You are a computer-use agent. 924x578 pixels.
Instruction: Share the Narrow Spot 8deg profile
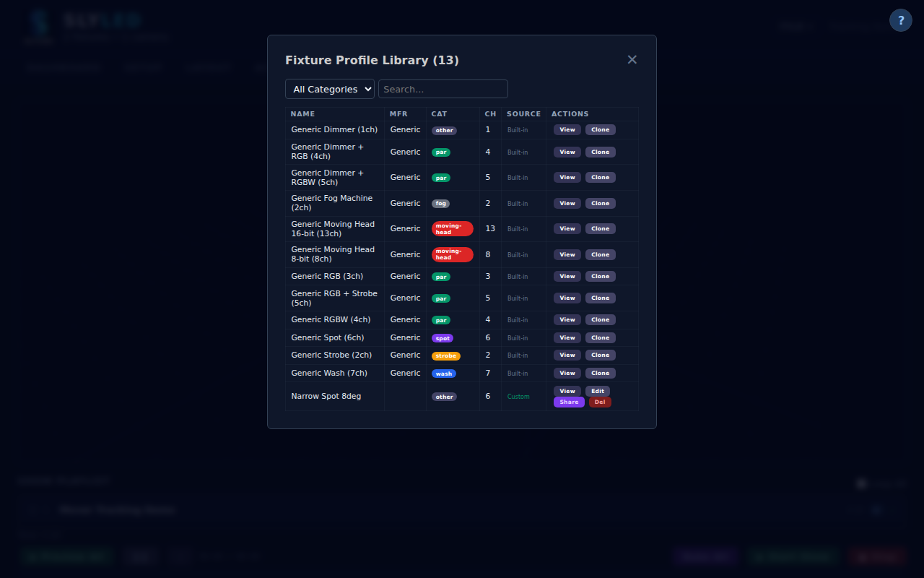pos(569,402)
